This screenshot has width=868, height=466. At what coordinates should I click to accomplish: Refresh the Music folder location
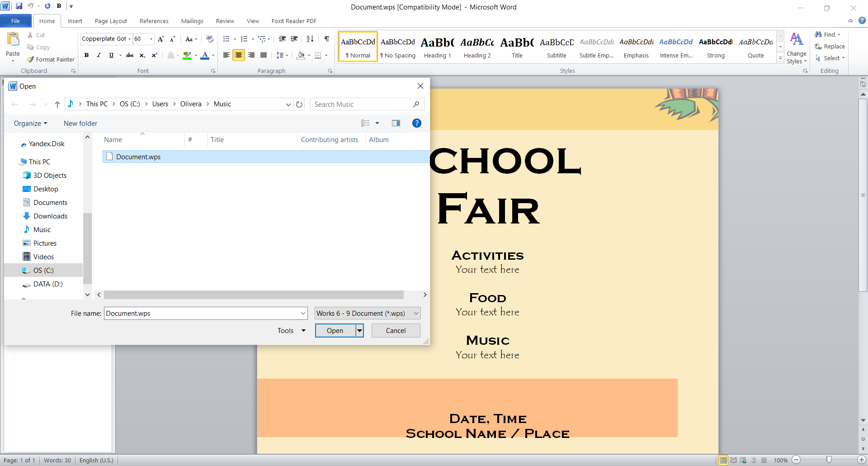(x=299, y=105)
